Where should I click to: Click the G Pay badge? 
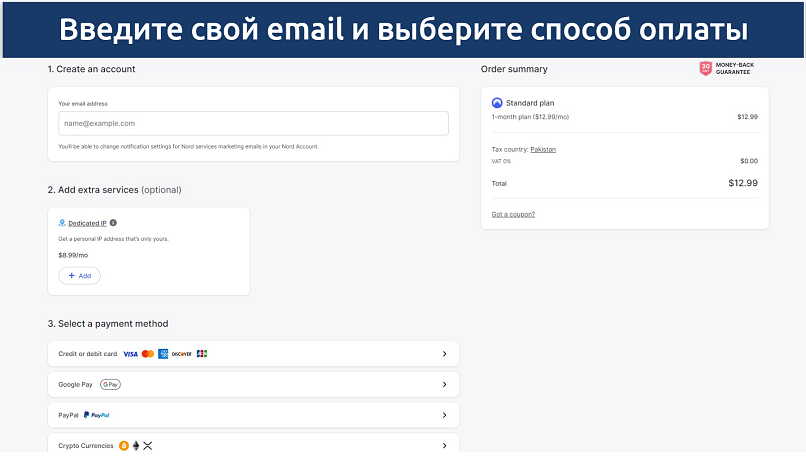point(110,384)
